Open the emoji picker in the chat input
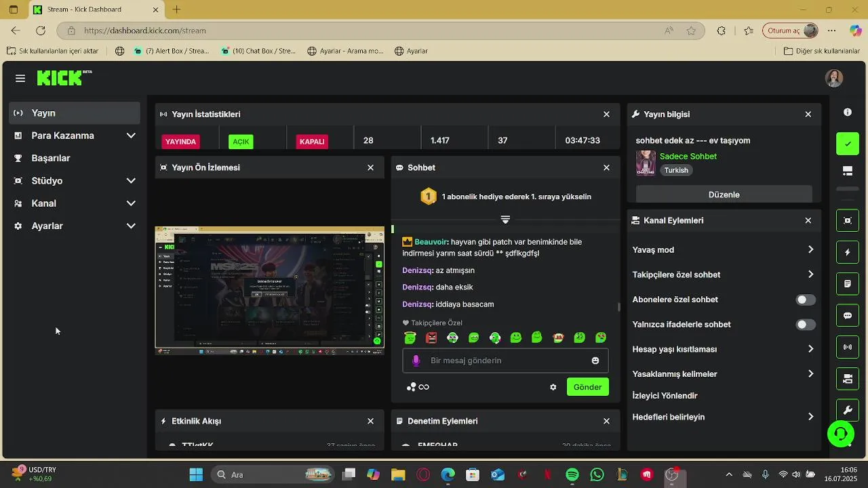This screenshot has width=868, height=488. [595, 361]
